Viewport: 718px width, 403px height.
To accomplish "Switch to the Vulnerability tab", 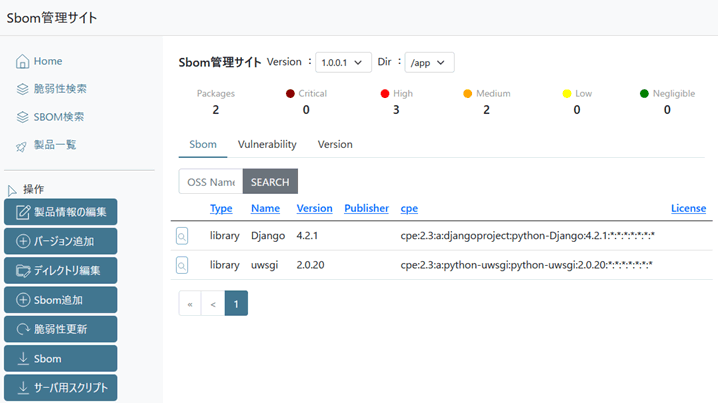I will coord(267,145).
